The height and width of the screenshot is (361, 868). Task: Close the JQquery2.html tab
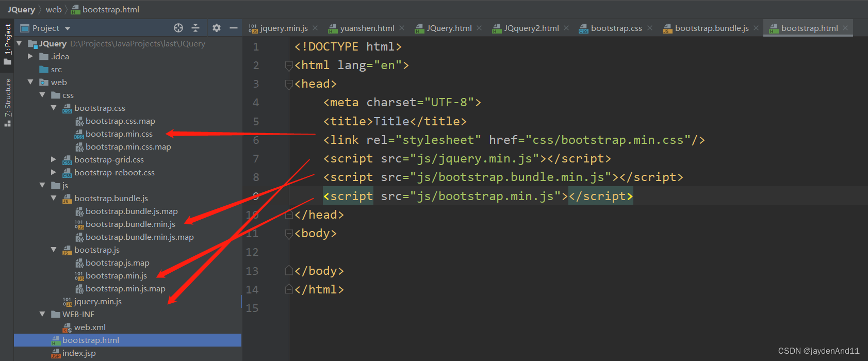(x=566, y=28)
